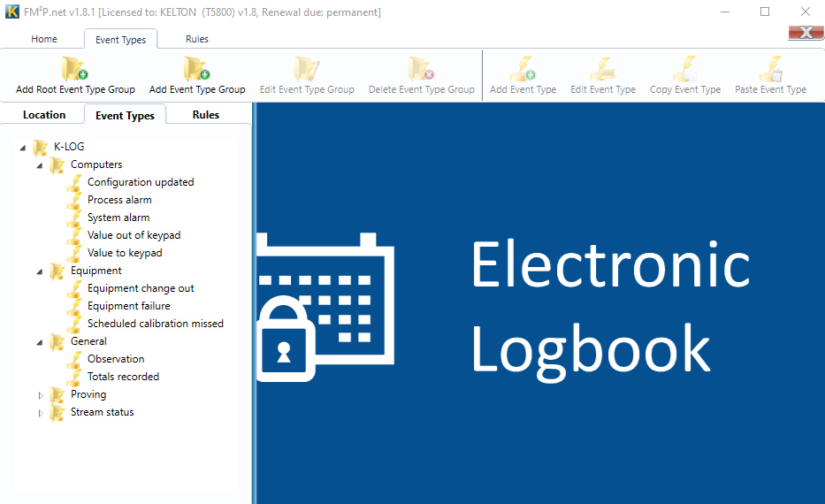The height and width of the screenshot is (504, 825).
Task: Click the Equipment folder icon in the tree
Action: [x=57, y=271]
